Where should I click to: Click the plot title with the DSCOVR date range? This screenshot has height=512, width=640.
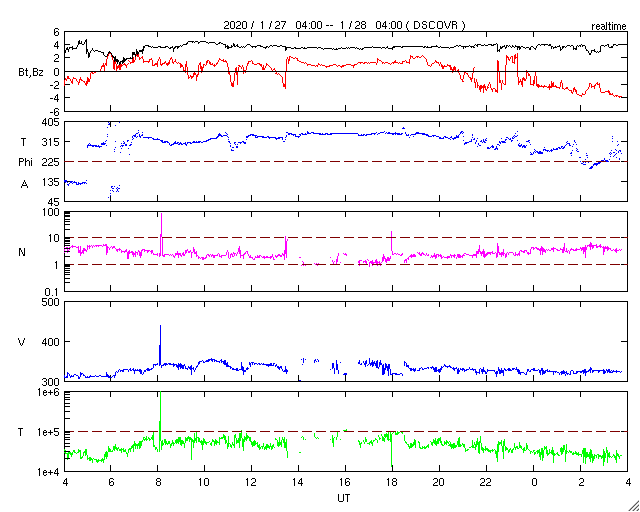click(x=344, y=25)
